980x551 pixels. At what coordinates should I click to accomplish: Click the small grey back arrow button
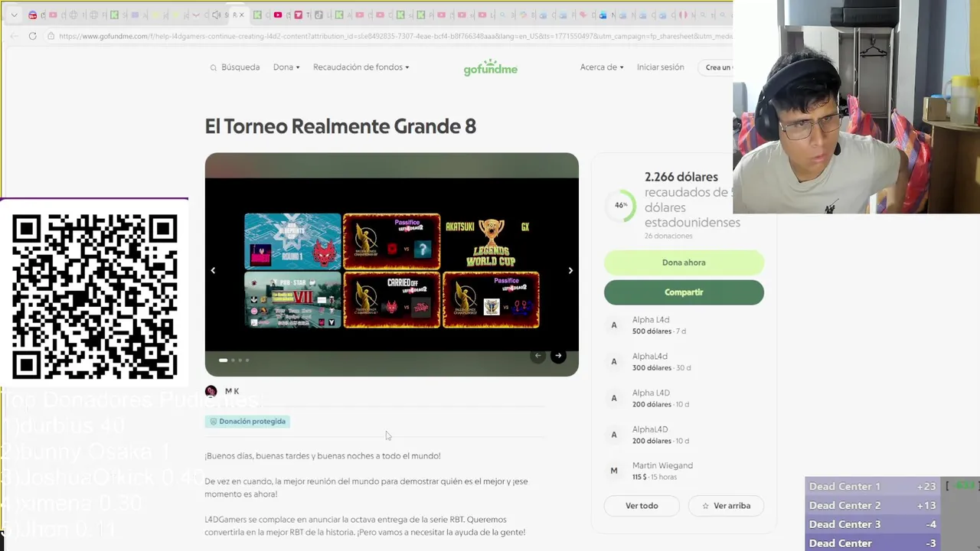[537, 355]
